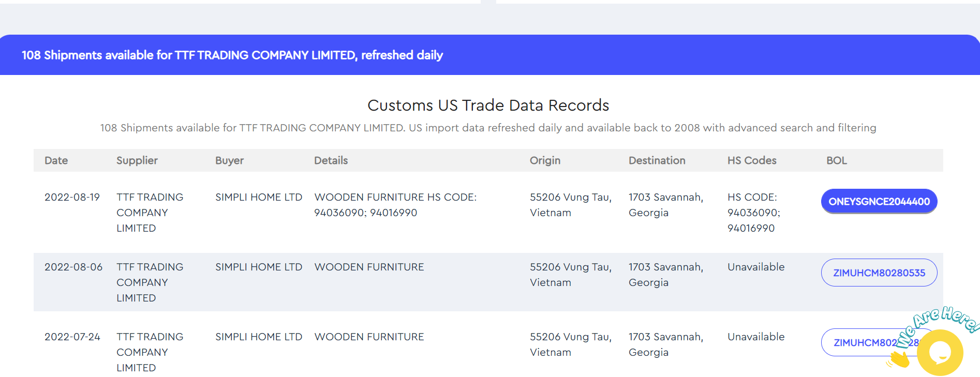Viewport: 980px width, 377px height.
Task: Select the 2022-07-24 shipment date
Action: (72, 337)
